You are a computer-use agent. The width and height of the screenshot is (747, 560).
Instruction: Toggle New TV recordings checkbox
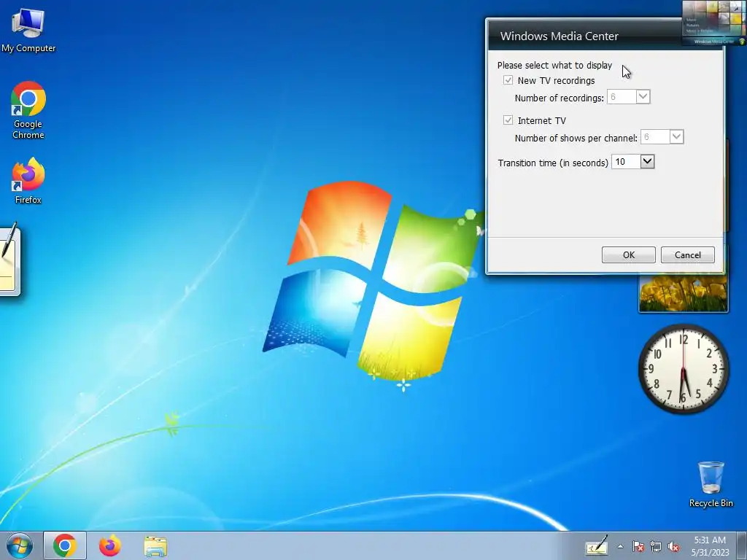click(x=508, y=80)
